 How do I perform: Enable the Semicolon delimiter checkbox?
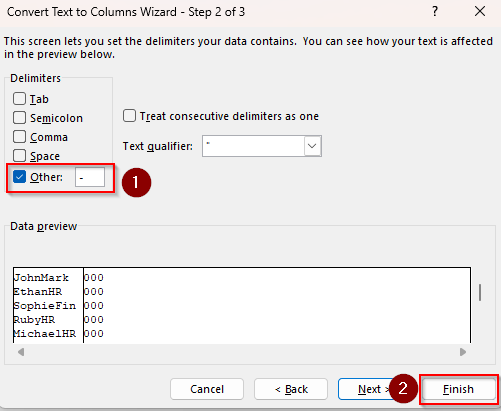(x=19, y=118)
